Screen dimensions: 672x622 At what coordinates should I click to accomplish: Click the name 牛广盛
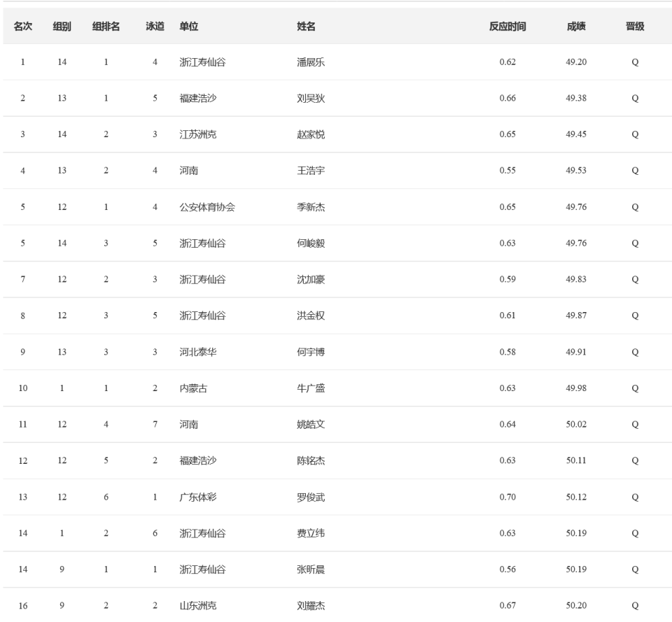pos(311,388)
